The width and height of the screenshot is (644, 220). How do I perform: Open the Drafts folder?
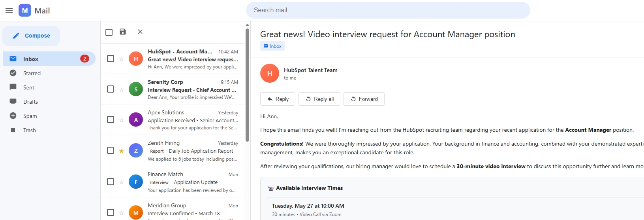pyautogui.click(x=49, y=102)
